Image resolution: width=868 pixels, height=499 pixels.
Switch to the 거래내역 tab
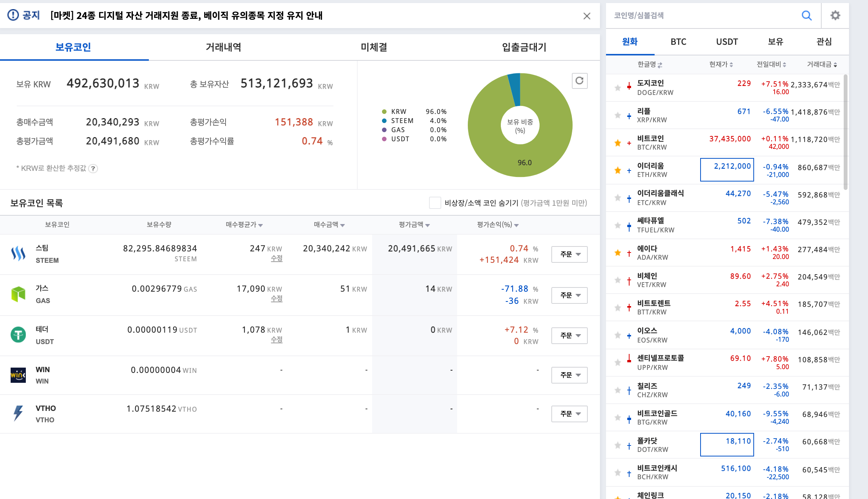click(223, 47)
